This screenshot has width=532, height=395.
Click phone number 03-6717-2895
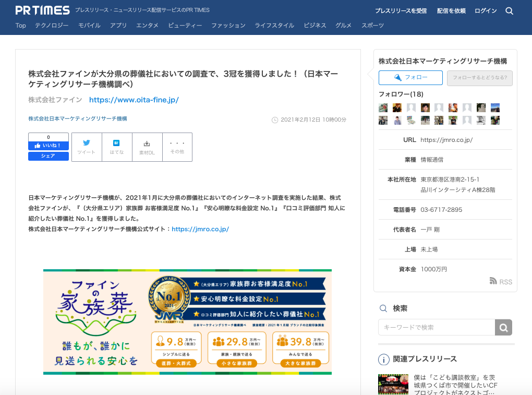(x=441, y=210)
